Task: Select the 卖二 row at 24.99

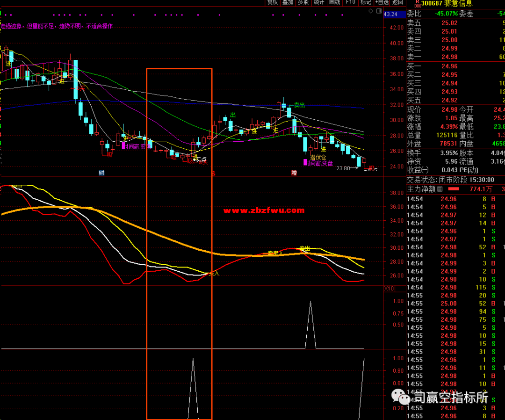Action: tap(456, 48)
